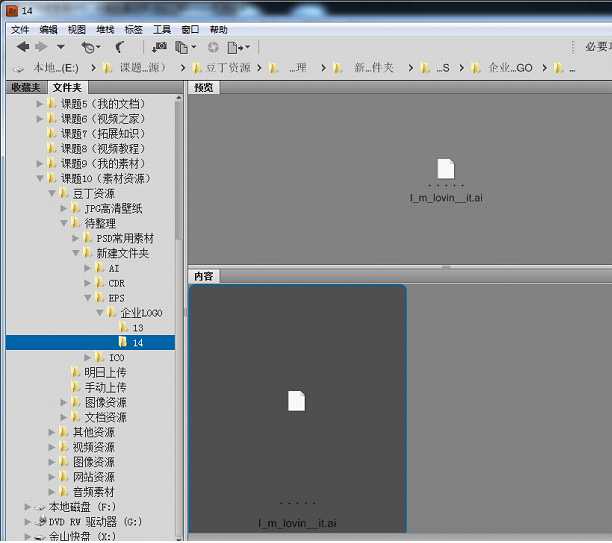Screen dimensions: 612x543
Task: Click the 豆丁资源 breadcrumb in path bar
Action: click(x=229, y=68)
